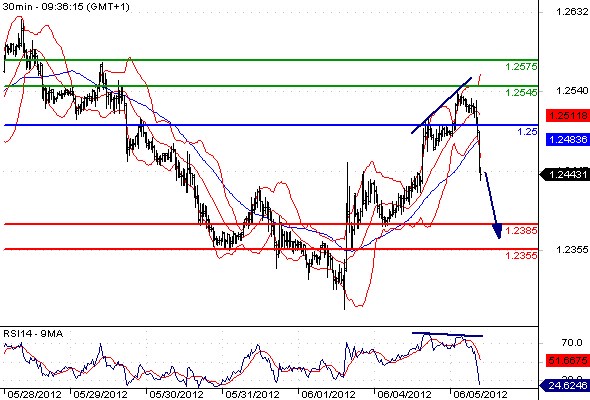Click the red 1.25118 price tag
Image resolution: width=590 pixels, height=400 pixels.
coord(567,116)
